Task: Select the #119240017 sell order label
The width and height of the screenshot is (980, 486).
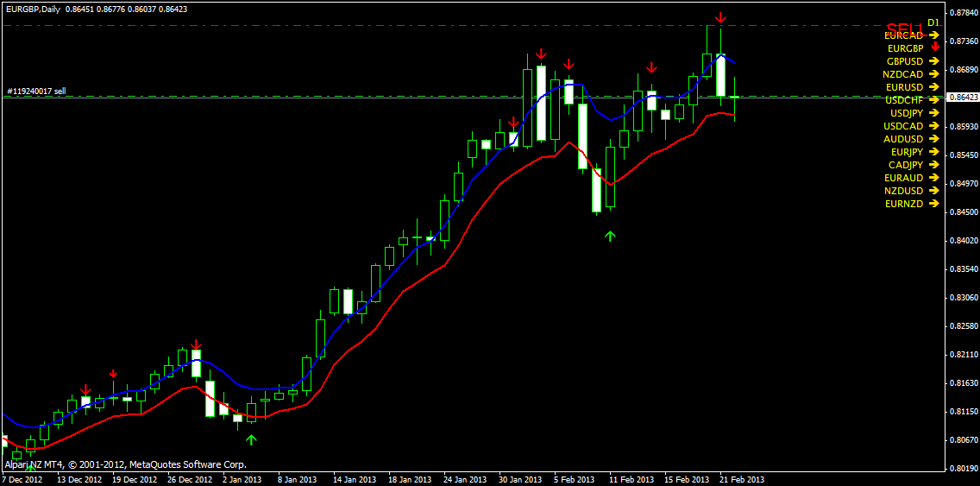Action: [36, 92]
